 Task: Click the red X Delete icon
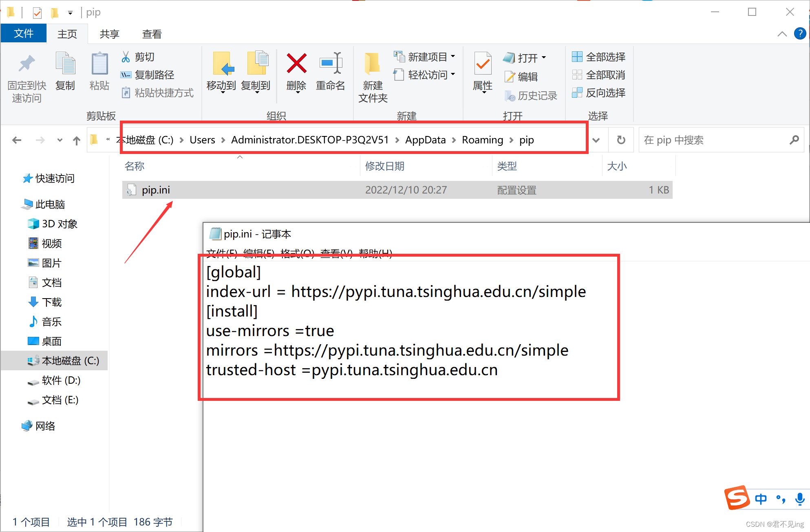tap(296, 64)
